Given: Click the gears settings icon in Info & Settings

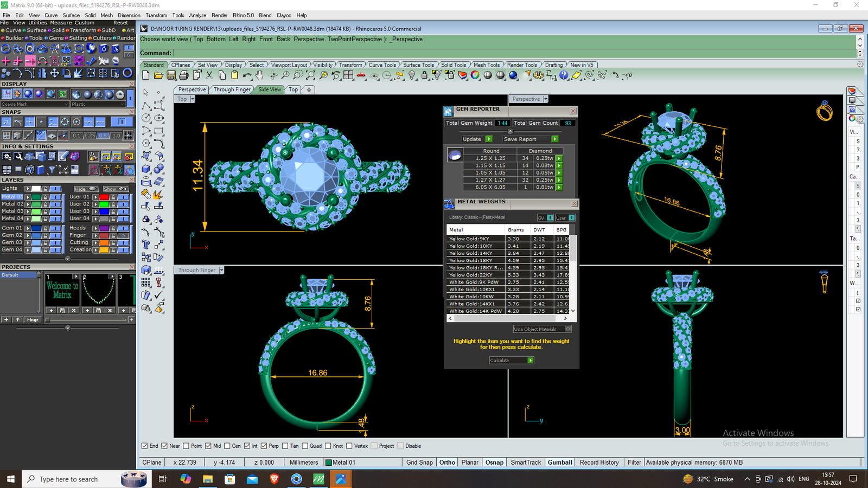Looking at the screenshot, I should pyautogui.click(x=7, y=157).
